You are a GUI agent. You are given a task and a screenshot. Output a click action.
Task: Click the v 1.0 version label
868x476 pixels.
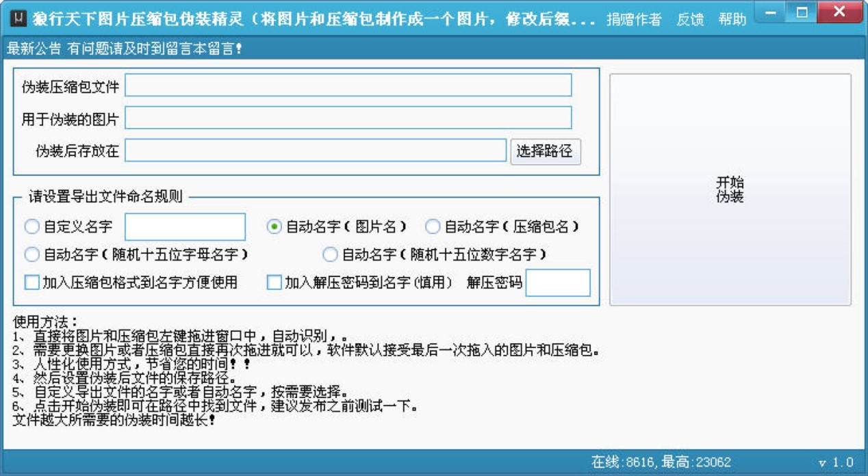coord(836,462)
